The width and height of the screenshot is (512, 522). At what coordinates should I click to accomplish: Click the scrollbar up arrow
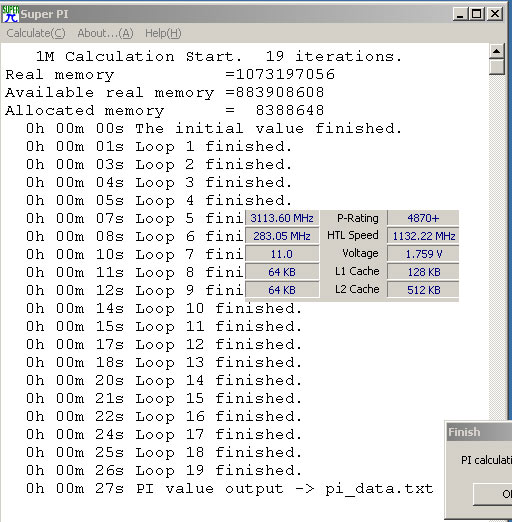pyautogui.click(x=497, y=51)
